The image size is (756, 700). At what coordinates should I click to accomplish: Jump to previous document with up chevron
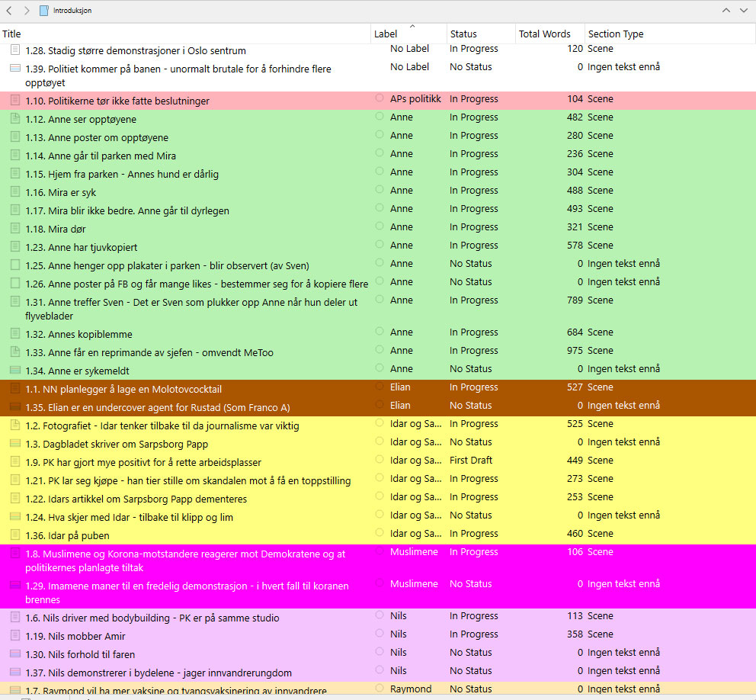[726, 10]
